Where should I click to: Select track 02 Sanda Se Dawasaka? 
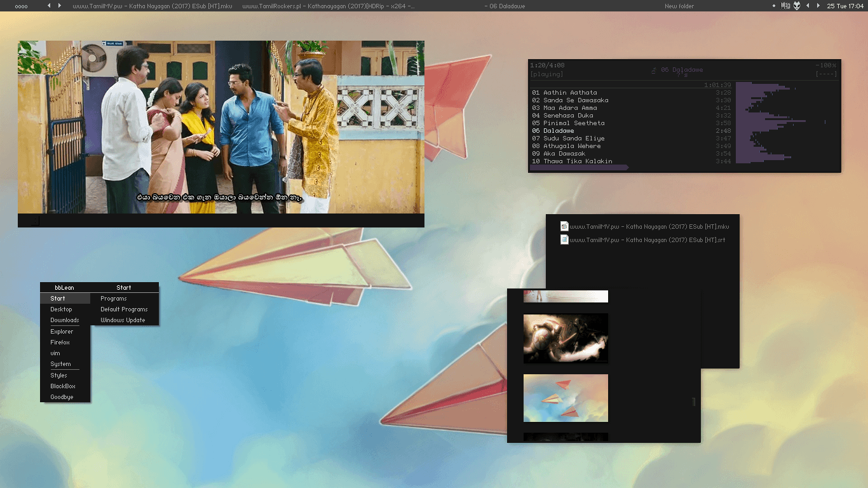[632, 100]
